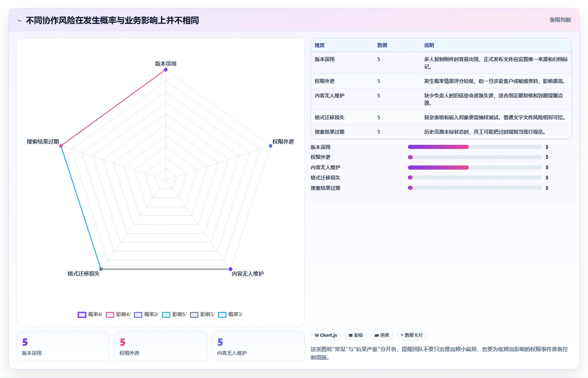Click the 版本误用 axis label on the radar chart
The image size is (588, 378).
(x=166, y=64)
